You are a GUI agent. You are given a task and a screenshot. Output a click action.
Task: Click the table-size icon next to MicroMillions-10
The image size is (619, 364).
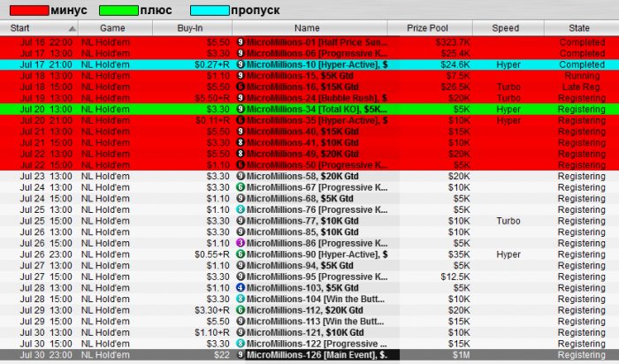click(241, 64)
